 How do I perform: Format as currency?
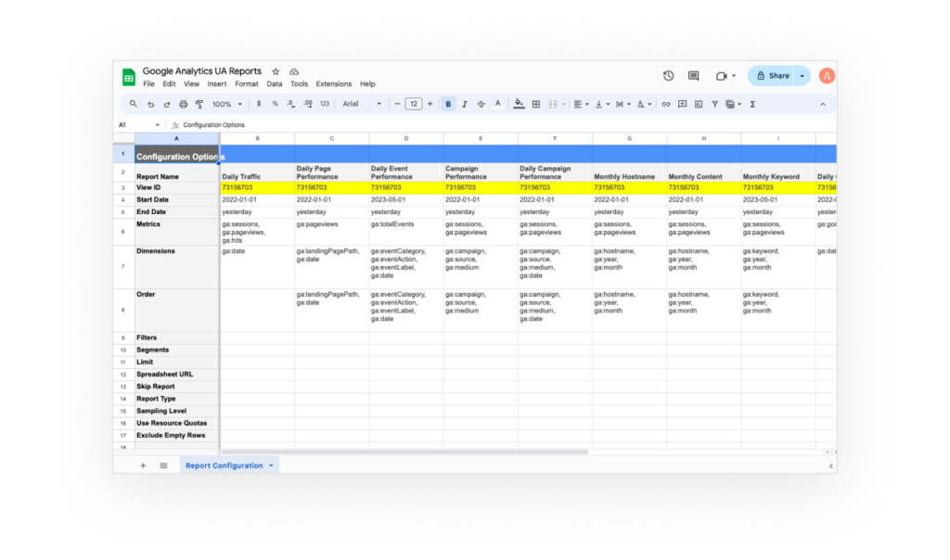[x=259, y=104]
